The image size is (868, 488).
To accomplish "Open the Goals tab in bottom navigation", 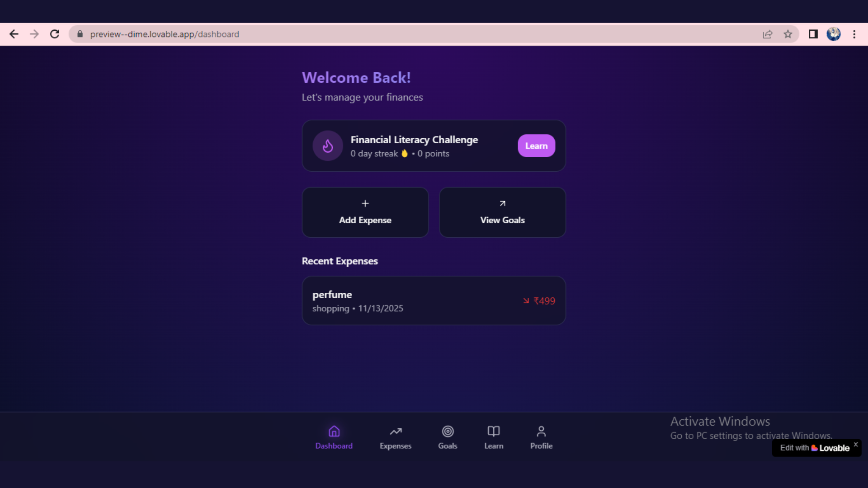I will pos(448,437).
